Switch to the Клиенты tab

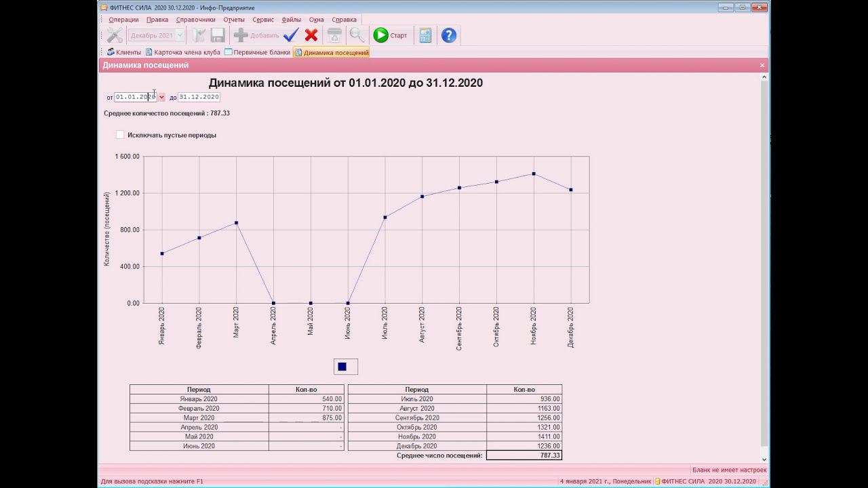pyautogui.click(x=124, y=52)
